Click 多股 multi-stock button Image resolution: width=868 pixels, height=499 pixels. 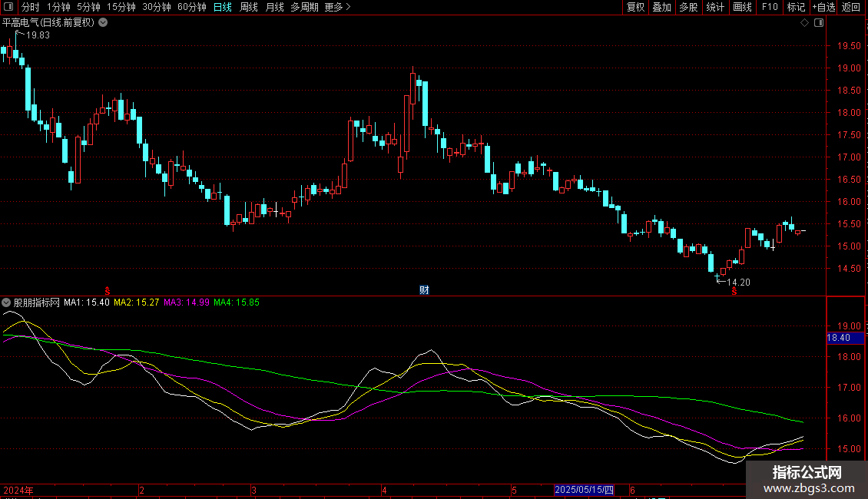688,7
